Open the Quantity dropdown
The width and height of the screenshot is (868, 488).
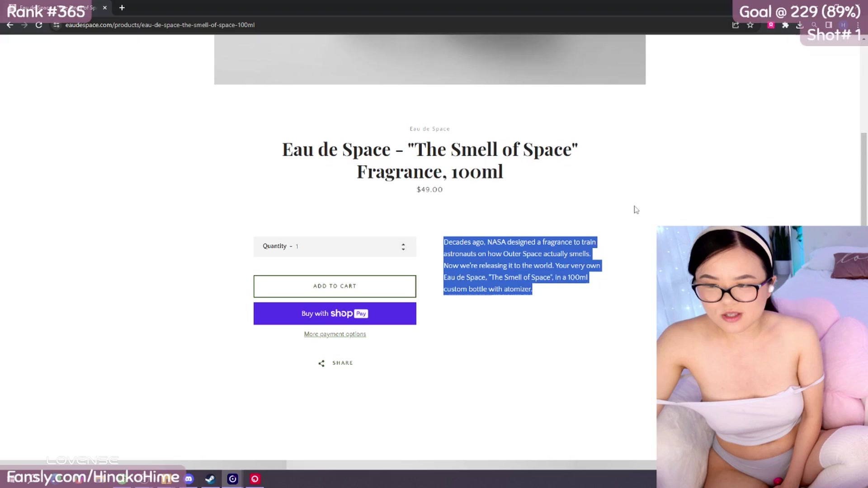pyautogui.click(x=335, y=246)
